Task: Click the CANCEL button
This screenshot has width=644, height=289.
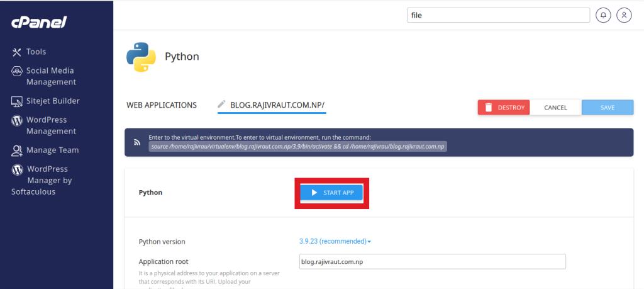Action: [555, 108]
